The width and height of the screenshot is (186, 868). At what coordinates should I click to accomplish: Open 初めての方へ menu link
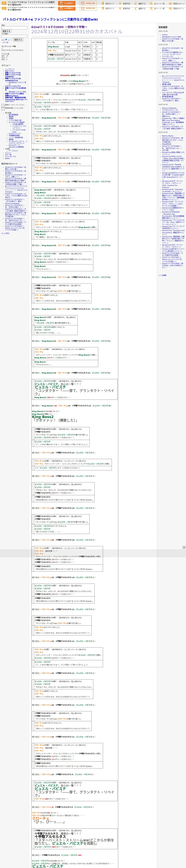[10, 71]
